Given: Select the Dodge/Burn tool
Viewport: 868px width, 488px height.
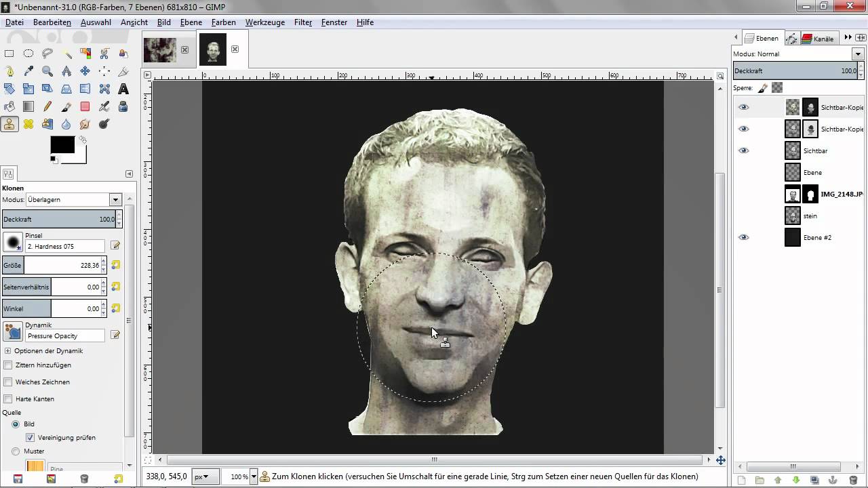Looking at the screenshot, I should coord(104,124).
